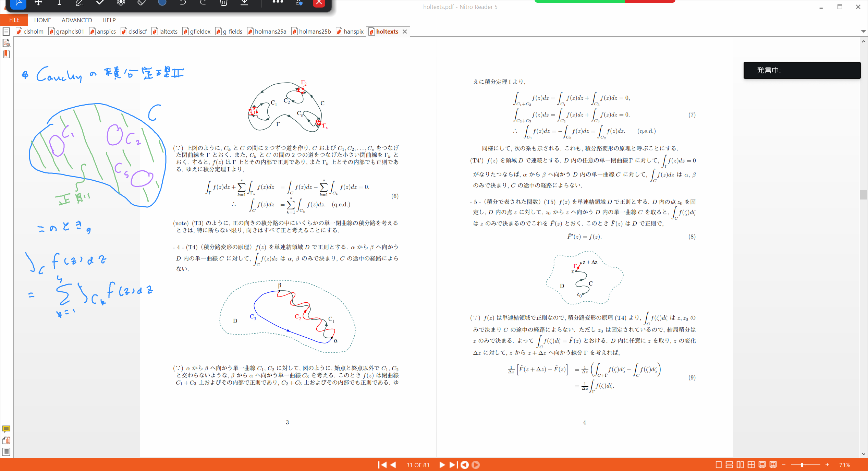Open more options ellipsis in annotation bar
Image resolution: width=868 pixels, height=471 pixels.
(278, 2)
